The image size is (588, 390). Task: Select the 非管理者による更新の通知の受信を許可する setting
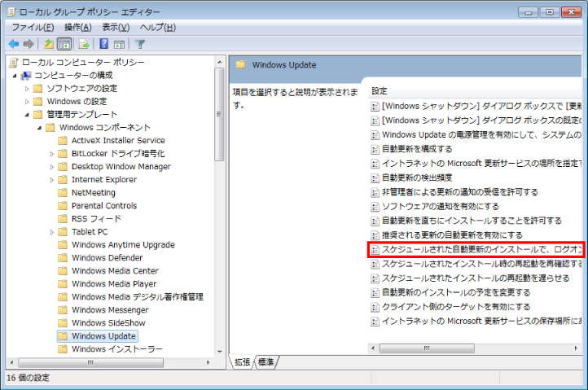(460, 192)
